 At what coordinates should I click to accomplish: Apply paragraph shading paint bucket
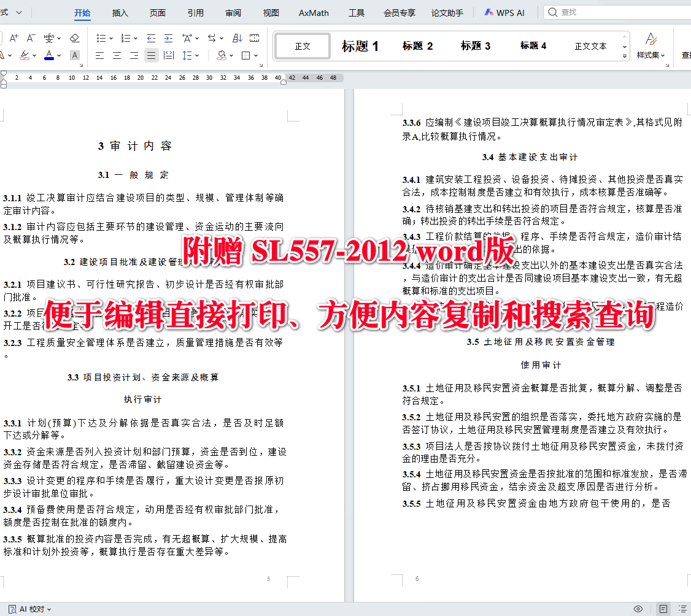(x=222, y=55)
